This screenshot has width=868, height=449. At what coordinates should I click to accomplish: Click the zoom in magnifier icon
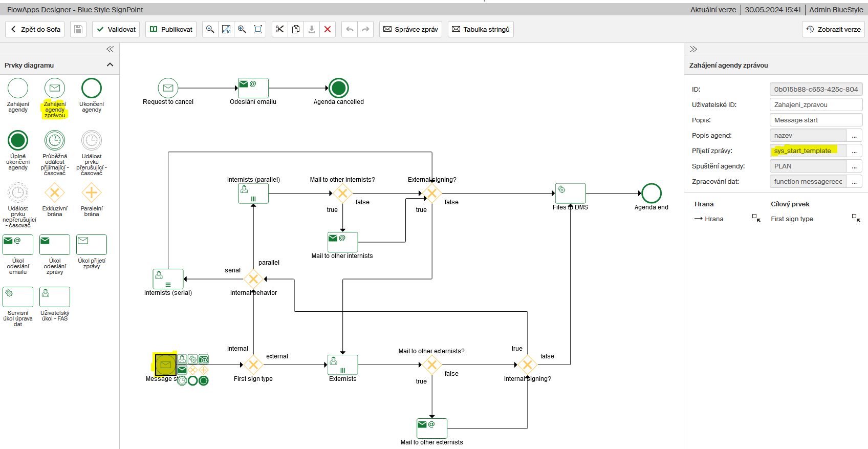tap(242, 29)
